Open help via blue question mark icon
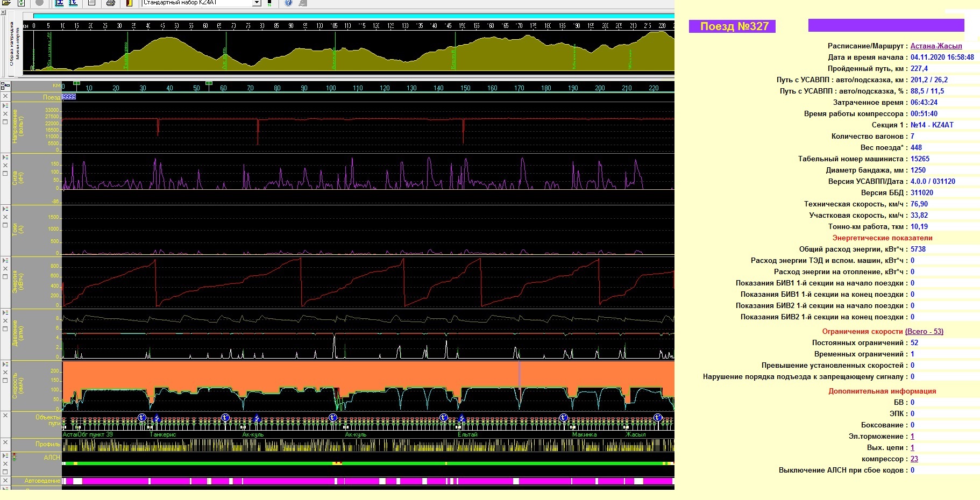Viewport: 980px width, 500px height. click(x=288, y=3)
